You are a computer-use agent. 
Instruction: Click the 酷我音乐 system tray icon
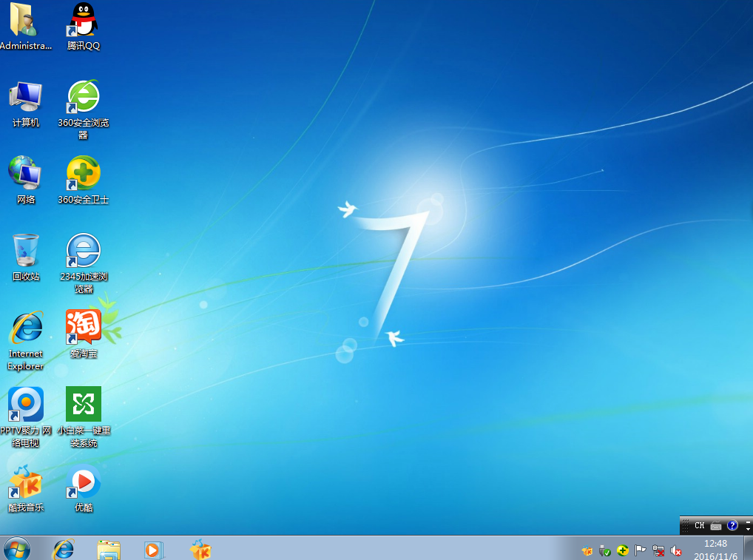pos(587,550)
